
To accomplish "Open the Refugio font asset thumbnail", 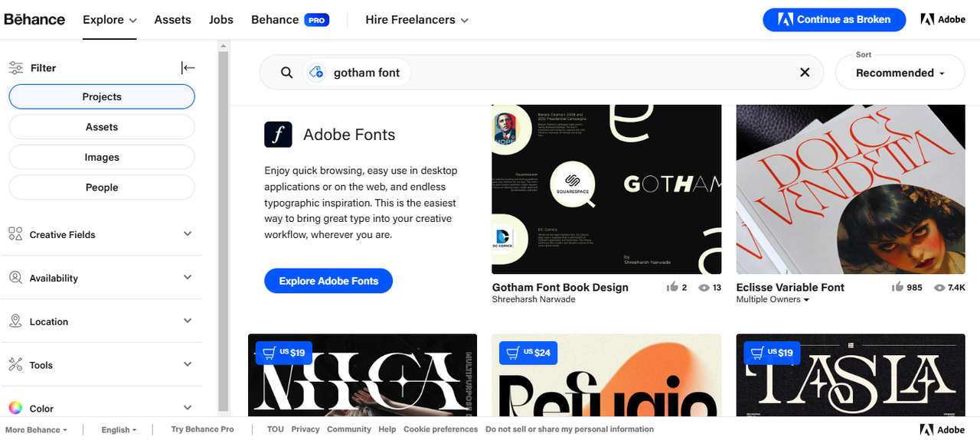I will pyautogui.click(x=606, y=375).
